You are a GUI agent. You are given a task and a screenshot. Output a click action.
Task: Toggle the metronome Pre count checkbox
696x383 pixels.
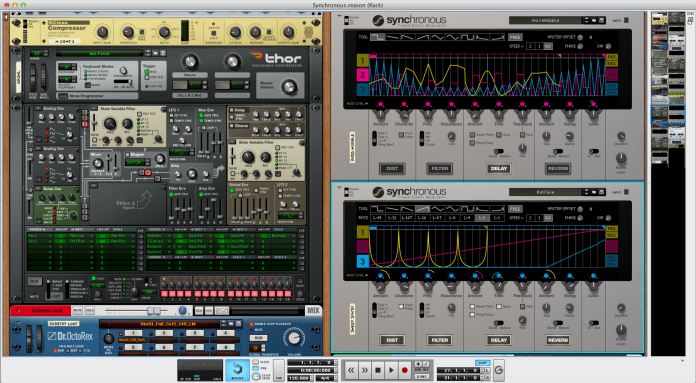(256, 368)
